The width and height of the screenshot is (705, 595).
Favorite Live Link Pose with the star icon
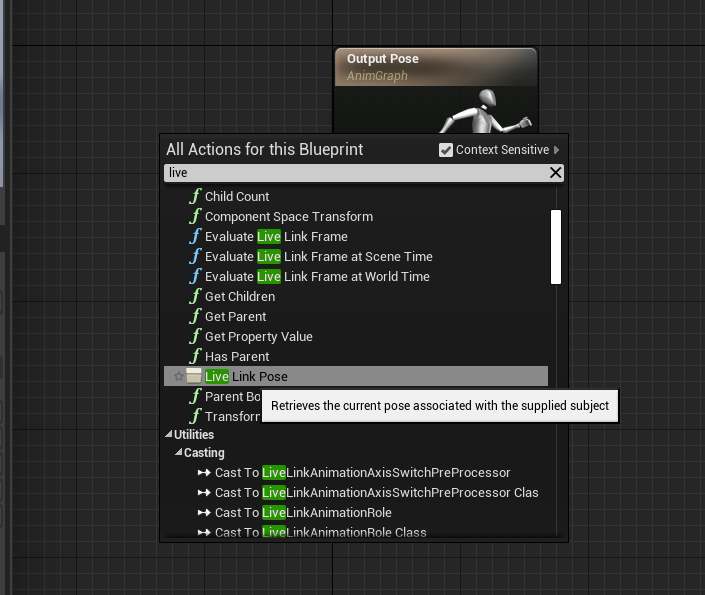(x=178, y=376)
